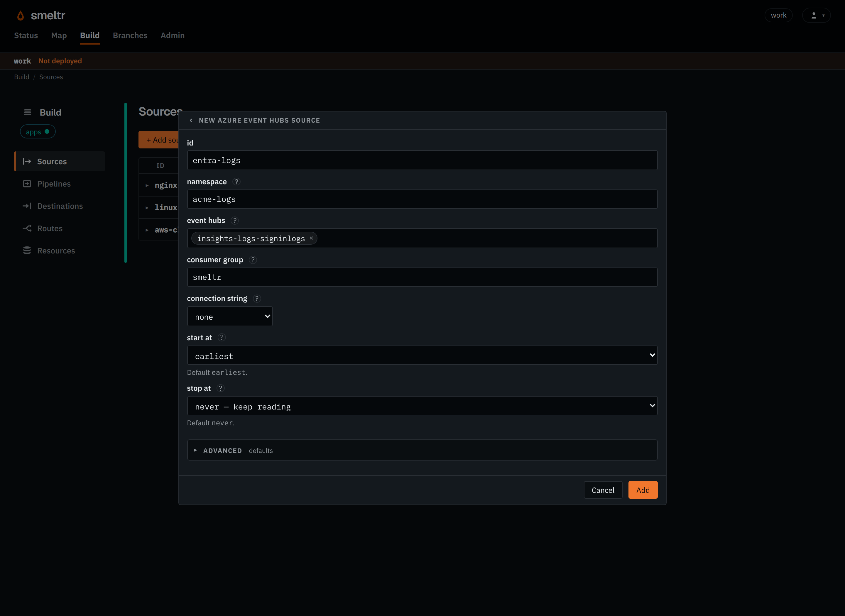Open Routes in the sidebar

[60, 229]
